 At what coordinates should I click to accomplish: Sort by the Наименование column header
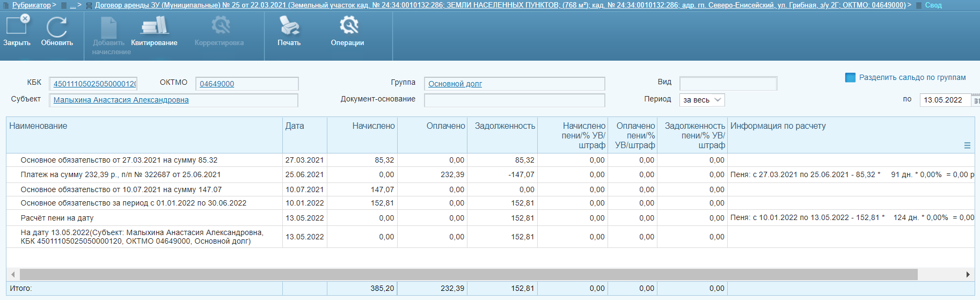pyautogui.click(x=144, y=135)
